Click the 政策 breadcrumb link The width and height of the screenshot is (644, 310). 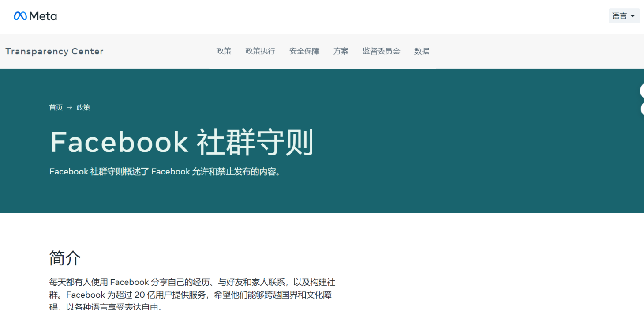[x=83, y=107]
